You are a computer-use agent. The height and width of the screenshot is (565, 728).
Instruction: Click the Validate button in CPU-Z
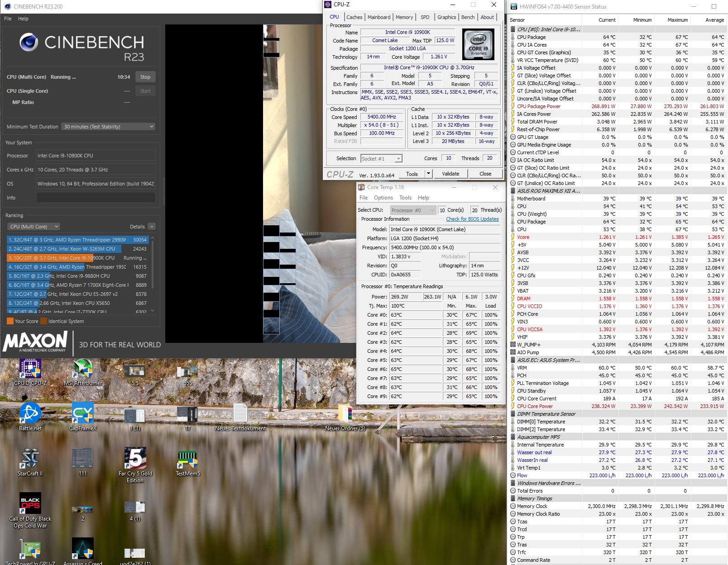click(x=450, y=174)
